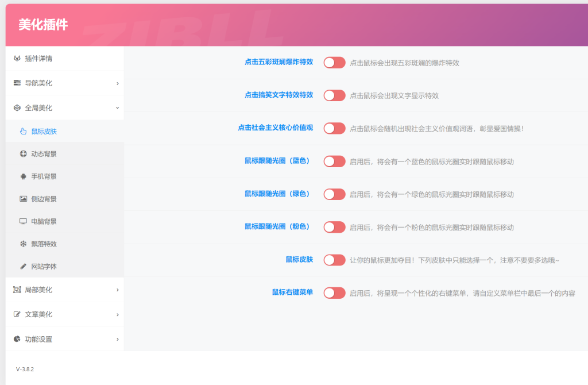Toggle the 鼠标跟随光圈（蓝色） switch
Image resolution: width=588 pixels, height=385 pixels.
pos(334,161)
